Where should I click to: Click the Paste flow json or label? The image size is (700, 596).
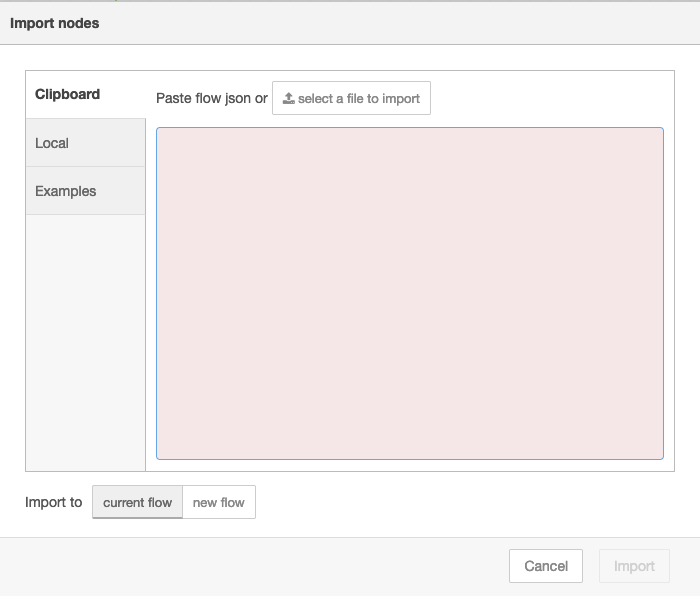tap(211, 99)
